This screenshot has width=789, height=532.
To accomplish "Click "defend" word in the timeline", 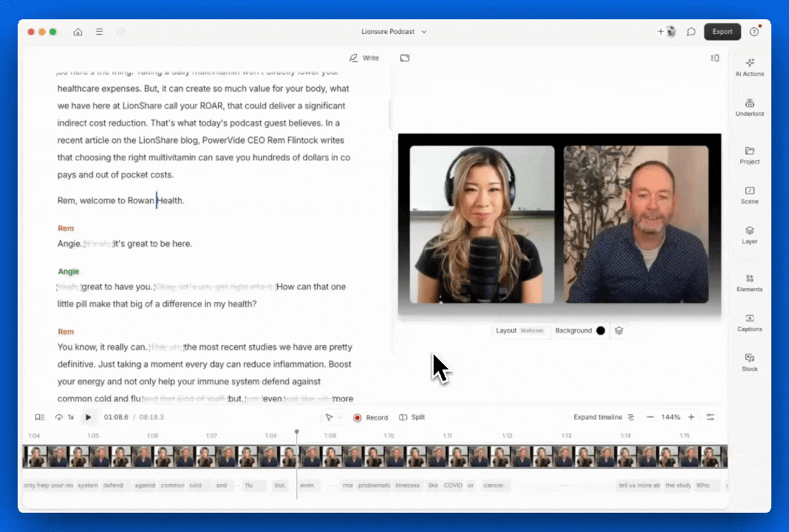I will [x=113, y=485].
